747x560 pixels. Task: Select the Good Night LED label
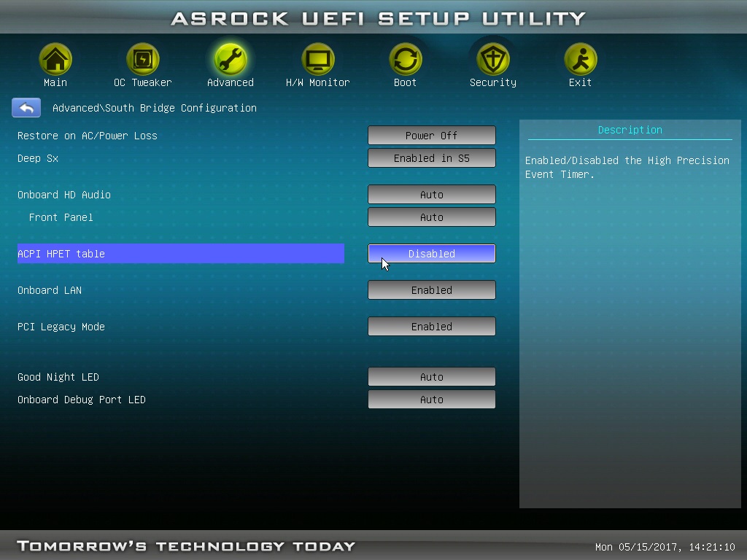(x=58, y=377)
